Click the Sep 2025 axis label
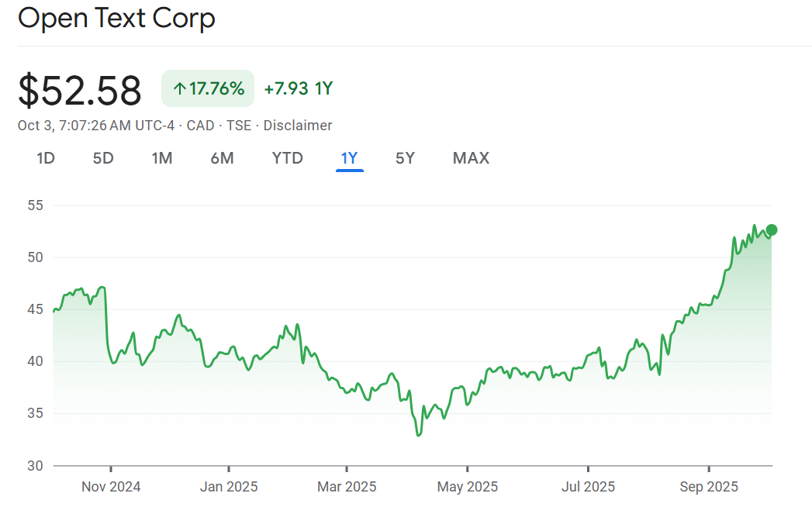 click(x=708, y=487)
